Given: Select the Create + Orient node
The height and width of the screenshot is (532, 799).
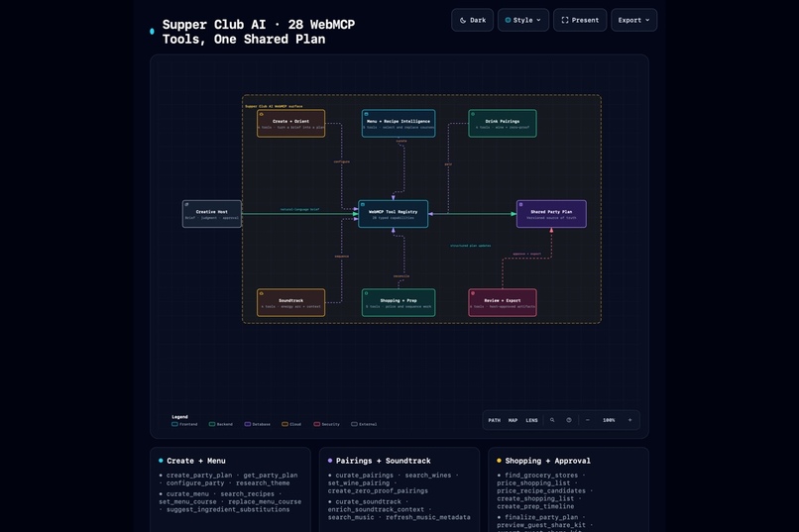Looking at the screenshot, I should pyautogui.click(x=291, y=123).
